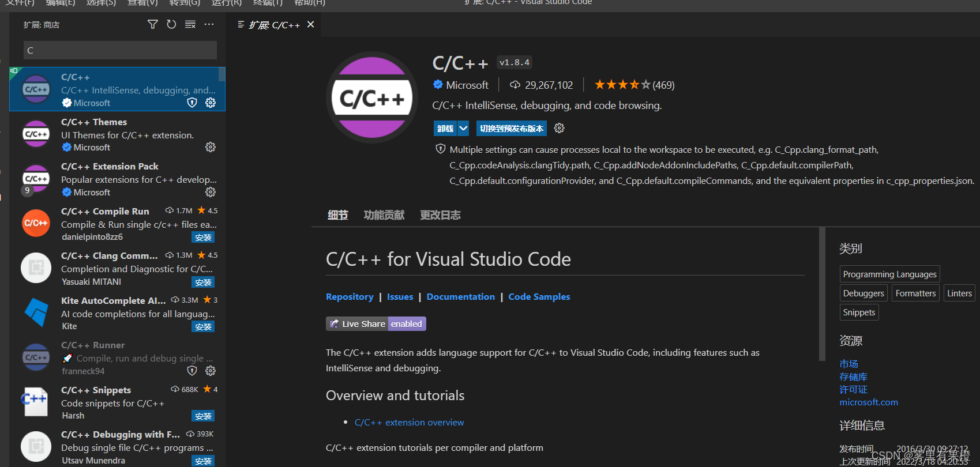This screenshot has height=467, width=980.
Task: Click the extension list scrollbar thumb
Action: click(x=221, y=74)
